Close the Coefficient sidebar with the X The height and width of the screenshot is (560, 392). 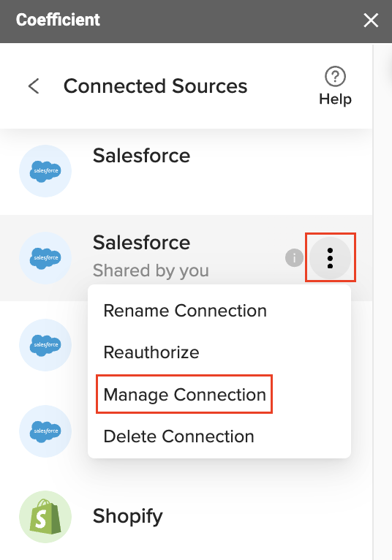pyautogui.click(x=371, y=20)
